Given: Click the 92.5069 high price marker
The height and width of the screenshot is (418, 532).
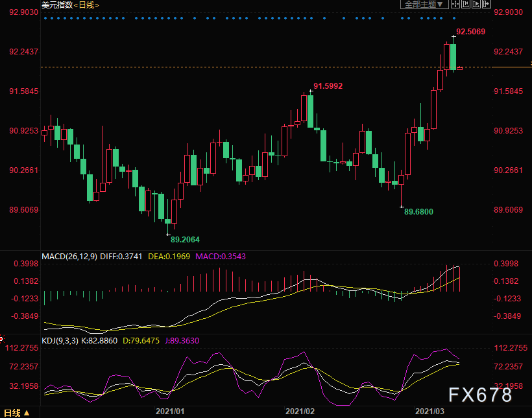Looking at the screenshot, I should 470,32.
